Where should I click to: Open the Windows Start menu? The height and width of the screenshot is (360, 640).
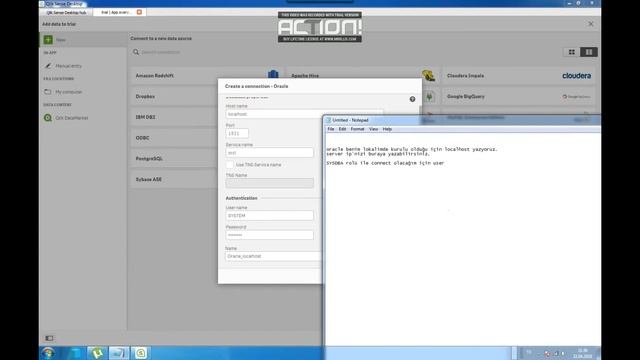(x=48, y=353)
